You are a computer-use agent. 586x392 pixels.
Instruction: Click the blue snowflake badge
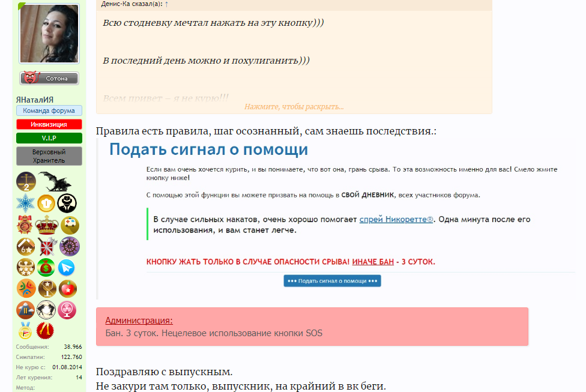(x=25, y=203)
